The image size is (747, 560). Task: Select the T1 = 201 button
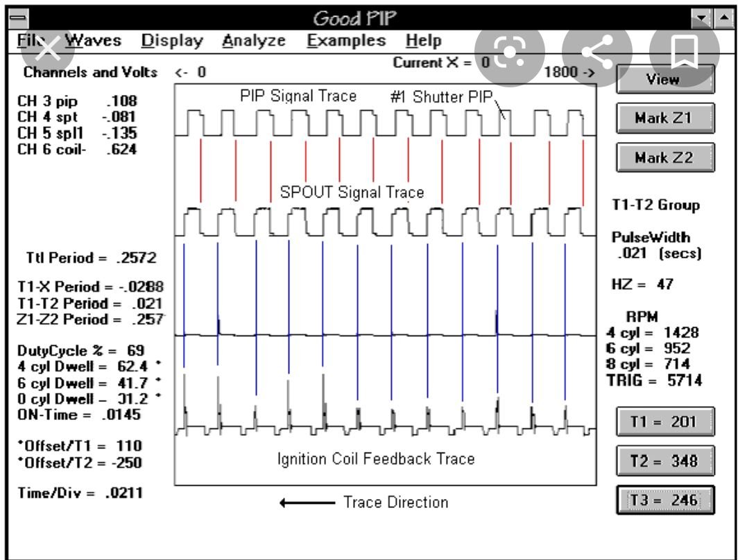coord(664,421)
